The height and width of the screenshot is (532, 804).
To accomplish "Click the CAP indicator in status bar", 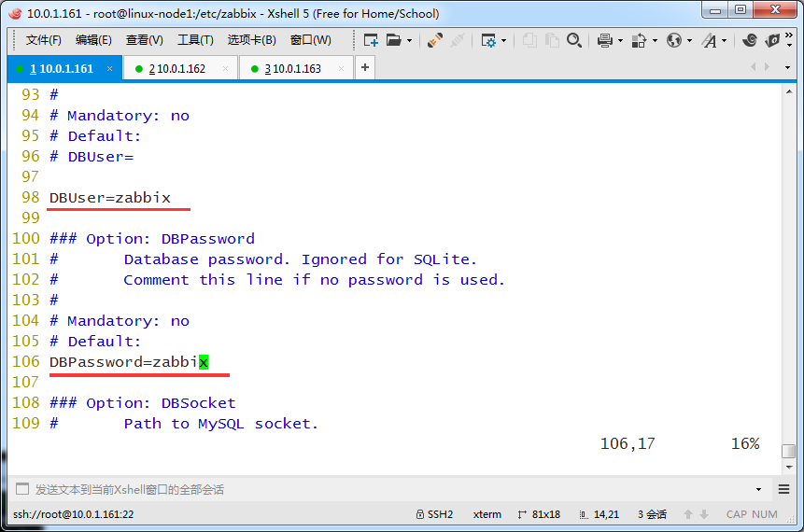I will tap(737, 514).
